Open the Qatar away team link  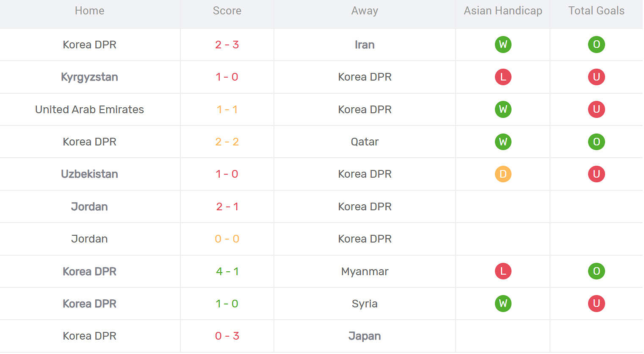coord(365,142)
